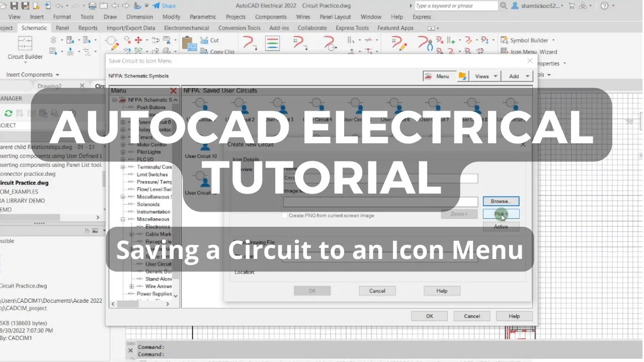Select the Wire Numbers tool
The image size is (644, 362).
click(x=300, y=44)
